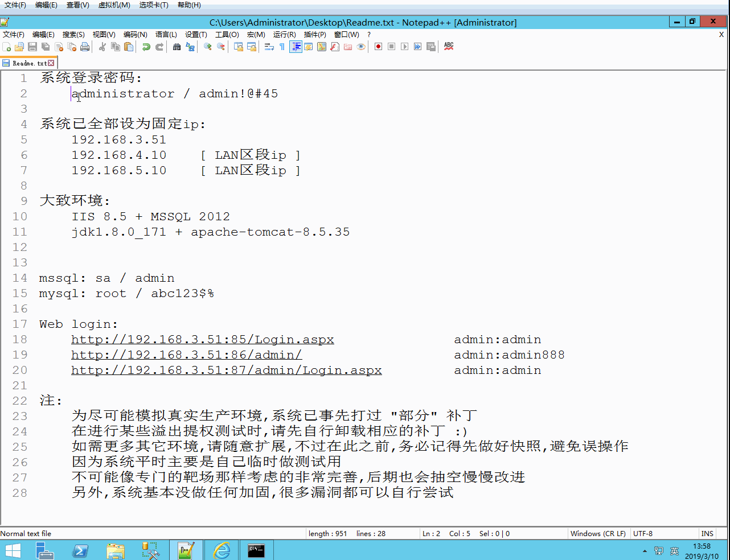Close the Readme.txt tab with its X
Viewport: 730px width, 560px height.
tap(51, 63)
